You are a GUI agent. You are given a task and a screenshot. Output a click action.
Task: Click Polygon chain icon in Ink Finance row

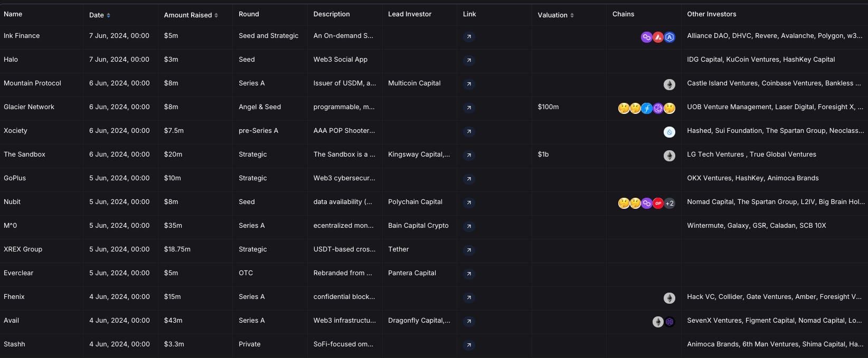coord(647,37)
